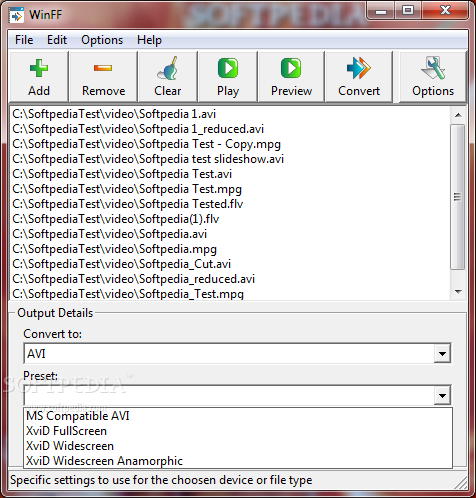Screen dimensions: 476x498
Task: Select the Softpedia Test.avi entry
Action: (x=230, y=174)
